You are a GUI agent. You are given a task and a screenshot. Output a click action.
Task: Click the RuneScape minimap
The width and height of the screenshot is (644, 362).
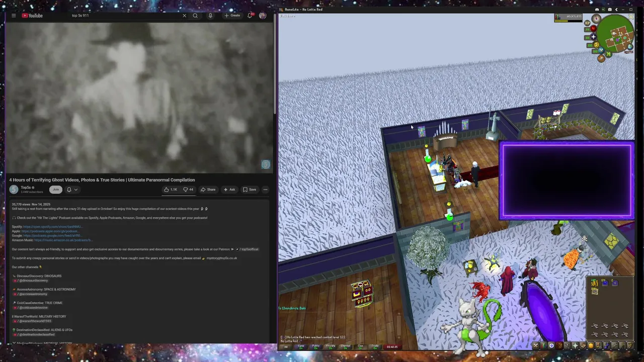(x=615, y=33)
